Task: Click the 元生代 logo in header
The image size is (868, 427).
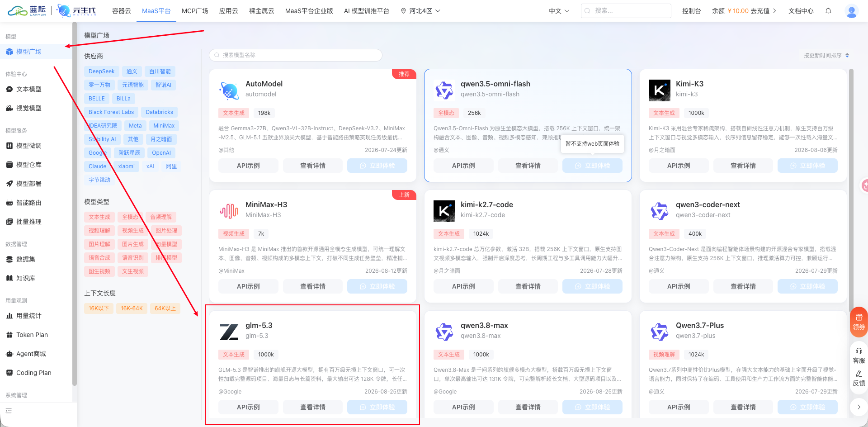Action: 77,10
